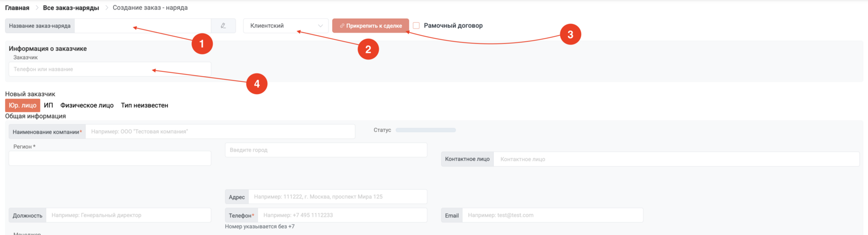Viewport: 868px width, 235px height.
Task: Open the Регион selection field
Action: coord(110,158)
